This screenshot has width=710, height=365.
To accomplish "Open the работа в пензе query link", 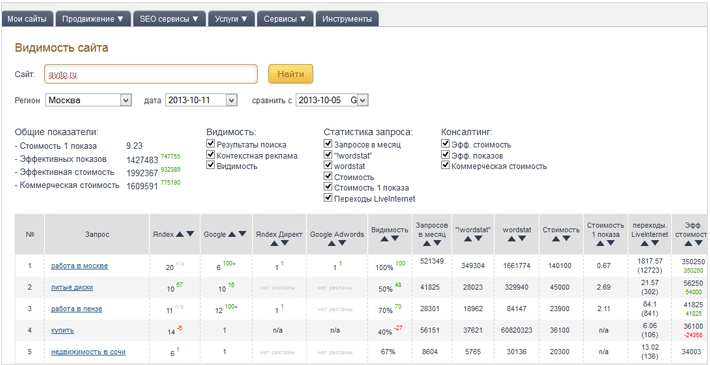I will tap(77, 309).
